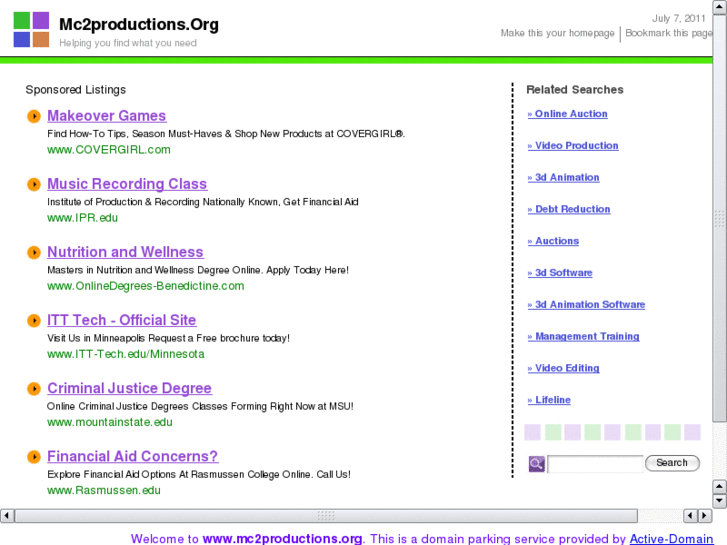The height and width of the screenshot is (545, 727).
Task: Click the left arrow next to the far-right horizontal arrow
Action: [690, 515]
